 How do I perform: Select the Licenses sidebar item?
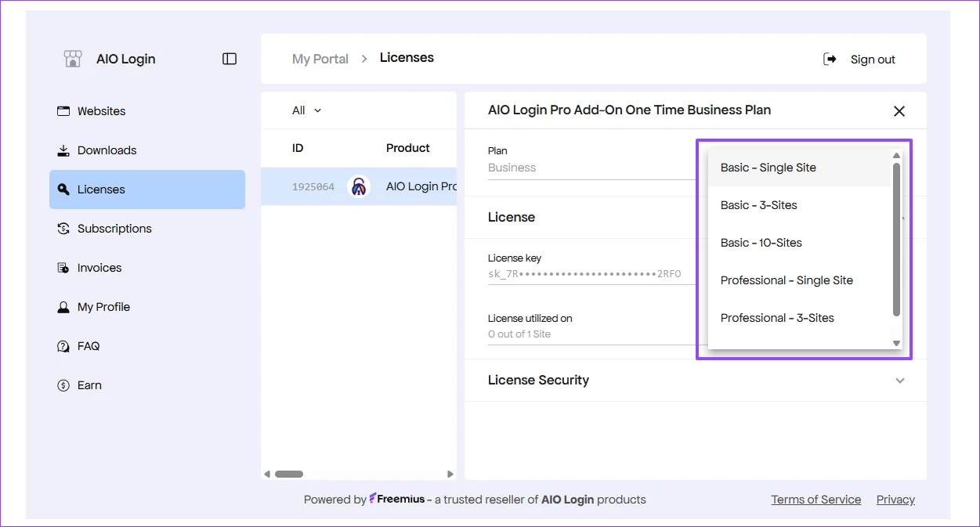tap(147, 190)
